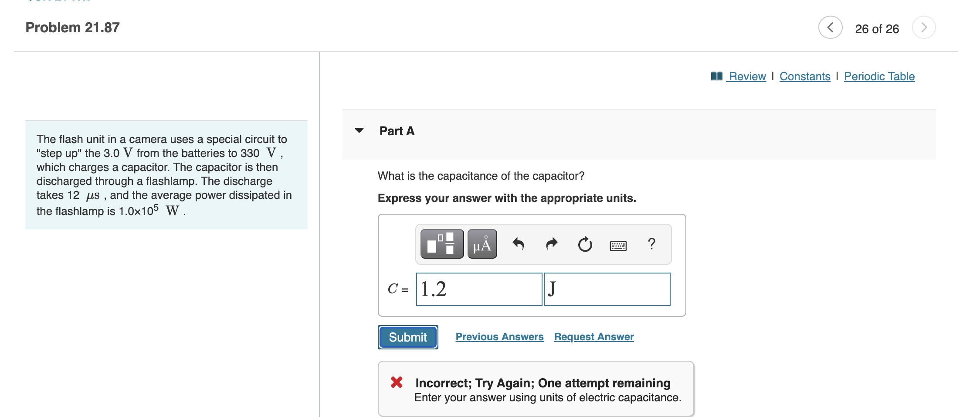Open Previous Answers link

tap(499, 337)
